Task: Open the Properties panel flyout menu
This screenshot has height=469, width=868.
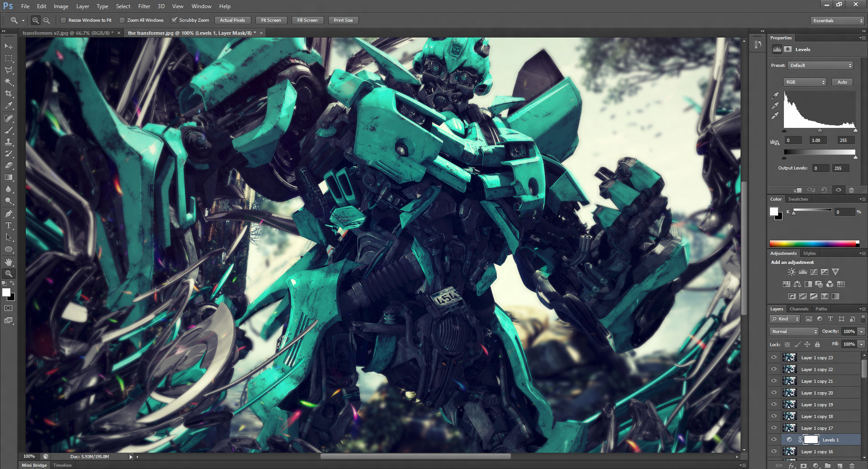Action: point(862,38)
